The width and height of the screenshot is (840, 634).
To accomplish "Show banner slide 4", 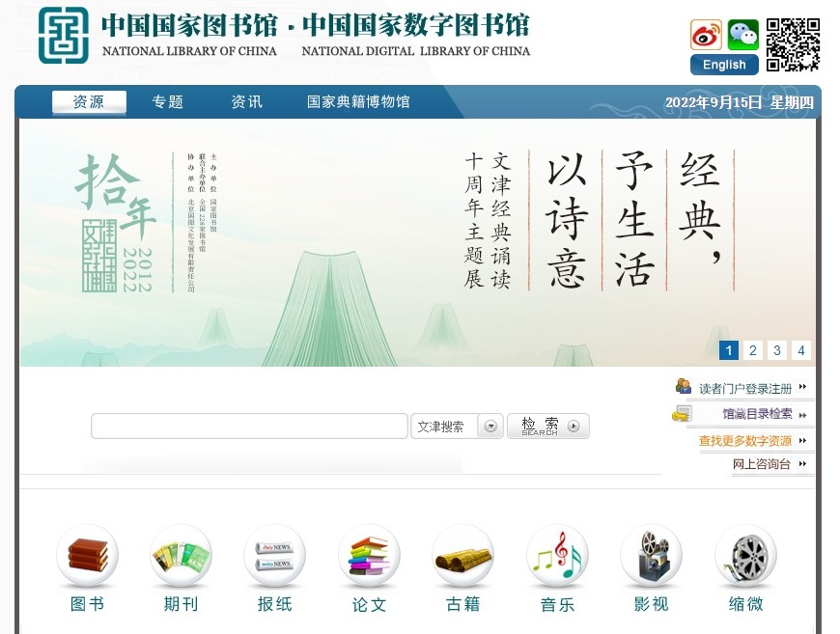I will (x=800, y=350).
